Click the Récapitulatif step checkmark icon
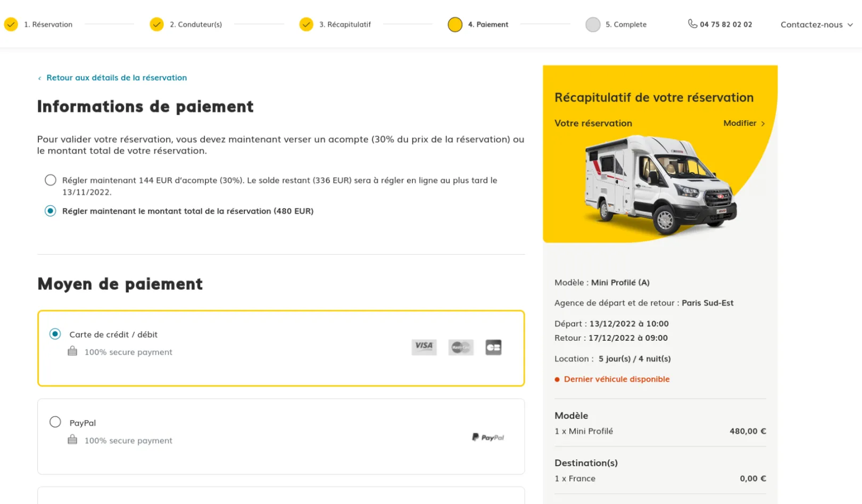Screen dimensions: 862x504 [x=306, y=24]
